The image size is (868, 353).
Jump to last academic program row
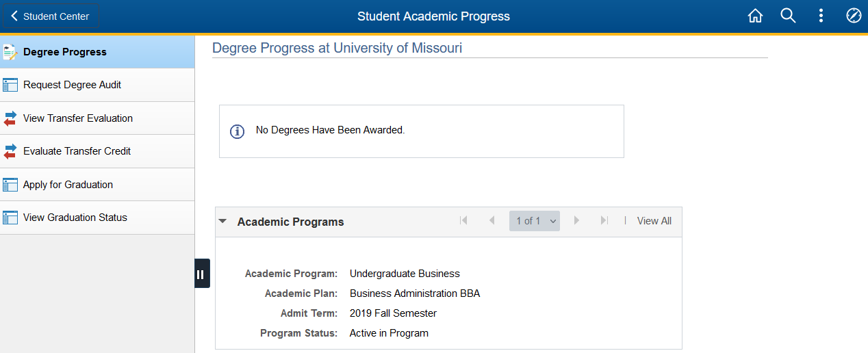point(604,220)
